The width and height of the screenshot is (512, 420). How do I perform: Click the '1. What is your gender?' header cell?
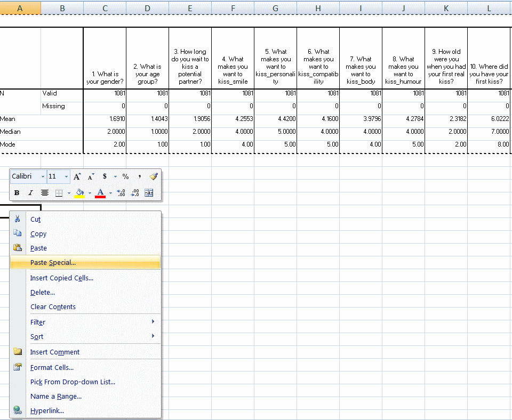(x=105, y=58)
